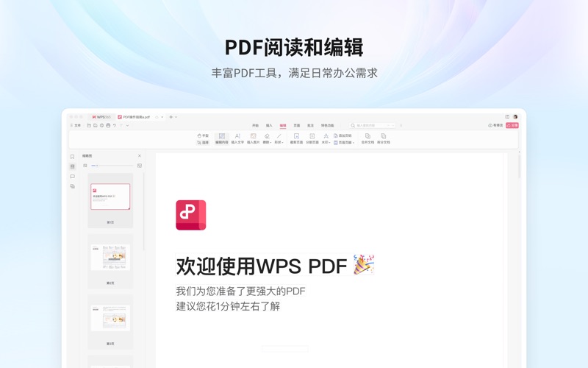Open the 特色功能 ribbon tab
Screen dimensions: 588x368
click(327, 125)
